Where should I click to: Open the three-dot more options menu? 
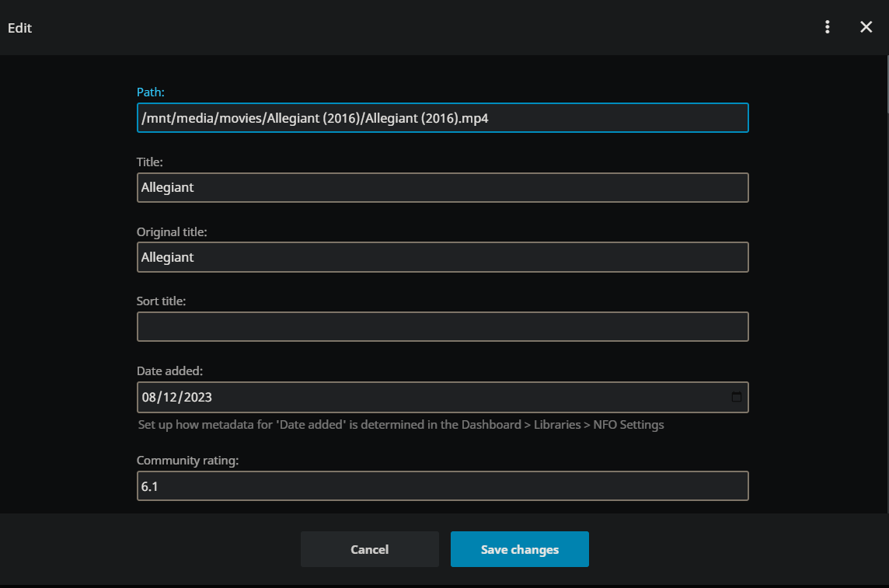coord(828,27)
